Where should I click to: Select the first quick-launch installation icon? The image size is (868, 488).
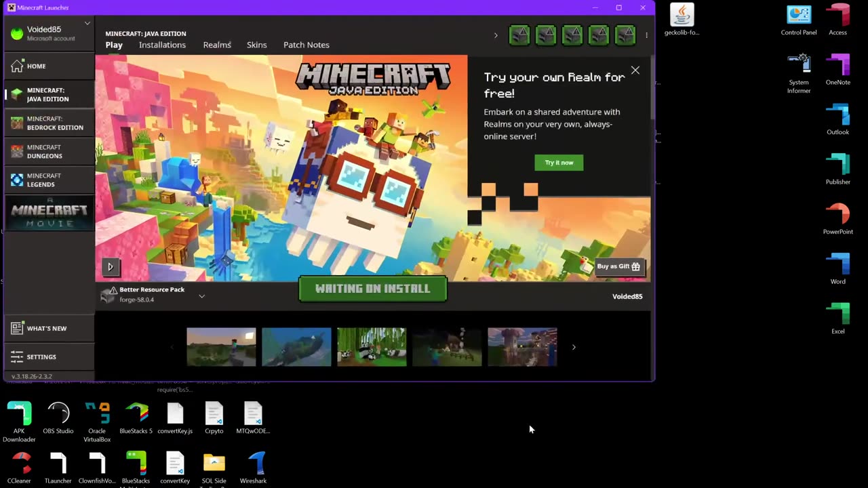(x=519, y=35)
